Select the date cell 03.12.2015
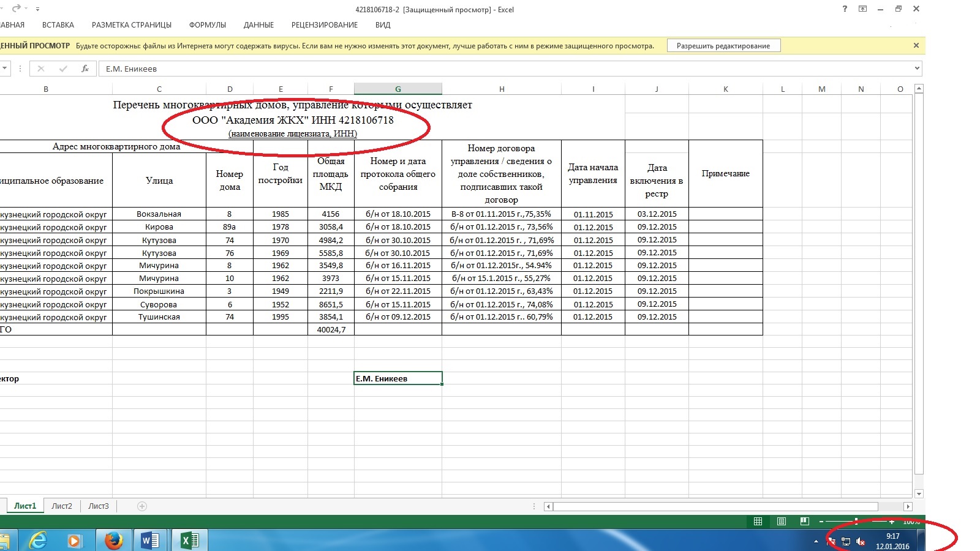Screen dimensions: 980x551 click(x=657, y=214)
